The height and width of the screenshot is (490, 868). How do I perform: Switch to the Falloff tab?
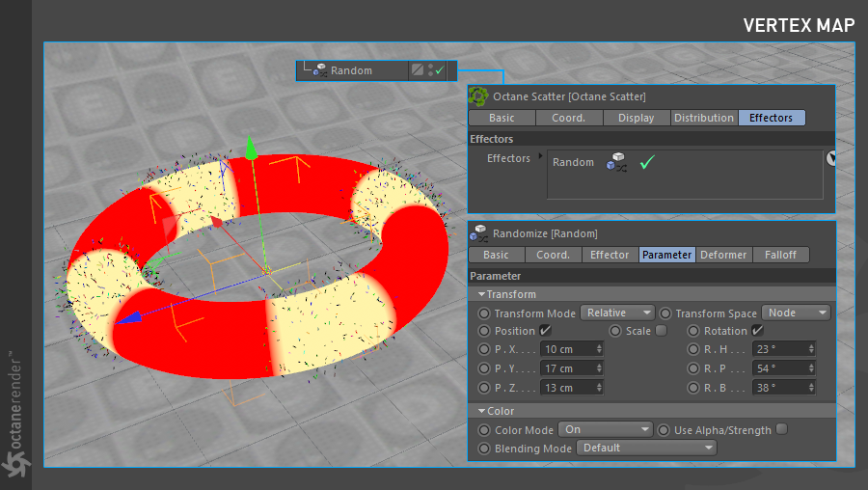coord(780,255)
